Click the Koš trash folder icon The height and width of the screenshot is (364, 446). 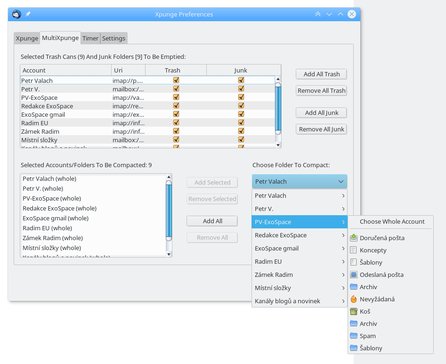click(354, 311)
